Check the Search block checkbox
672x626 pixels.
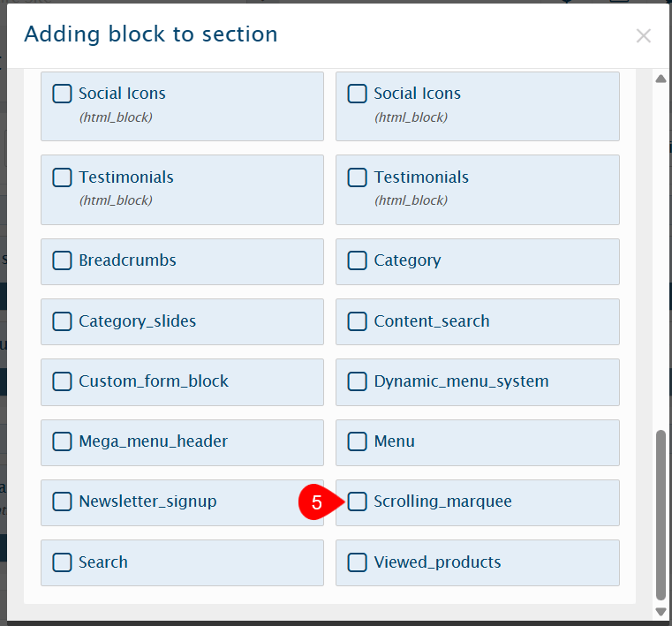(x=62, y=562)
